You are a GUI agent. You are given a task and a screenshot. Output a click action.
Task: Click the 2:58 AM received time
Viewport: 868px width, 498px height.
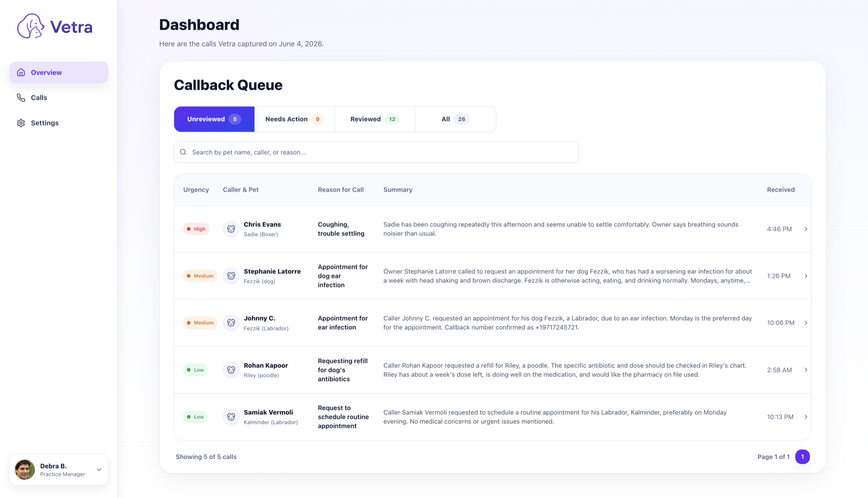pos(779,370)
